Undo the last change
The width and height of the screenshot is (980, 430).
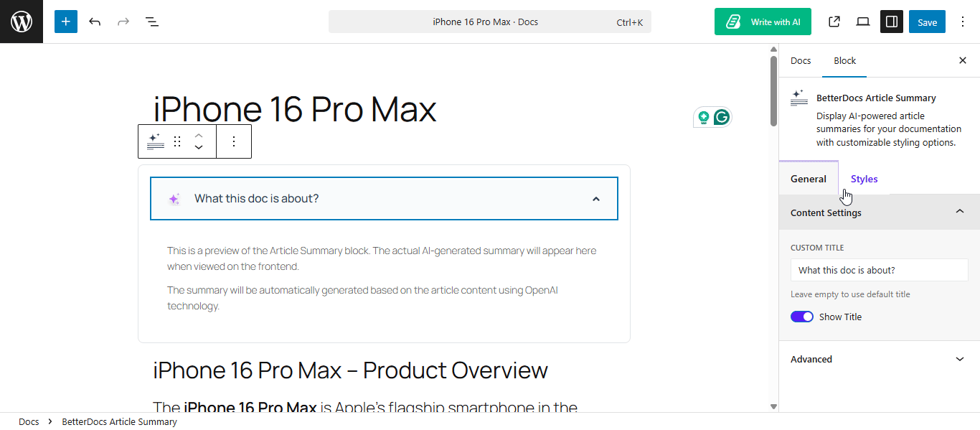tap(95, 22)
